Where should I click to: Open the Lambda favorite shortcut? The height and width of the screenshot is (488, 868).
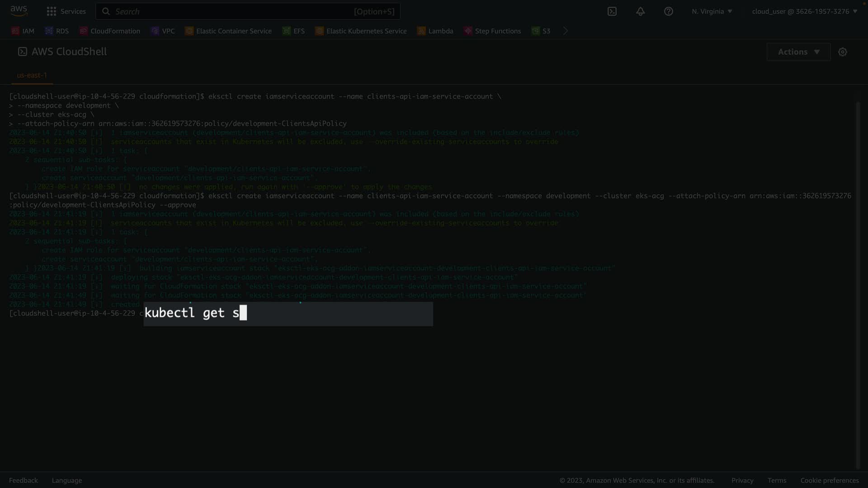(x=435, y=31)
